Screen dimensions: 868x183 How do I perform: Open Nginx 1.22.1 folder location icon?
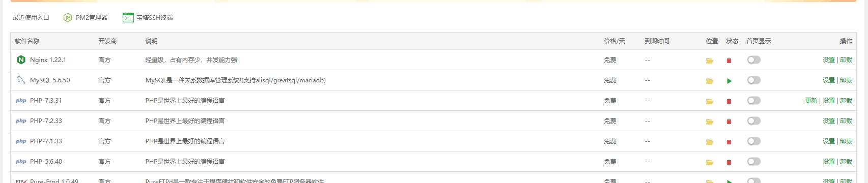[709, 60]
